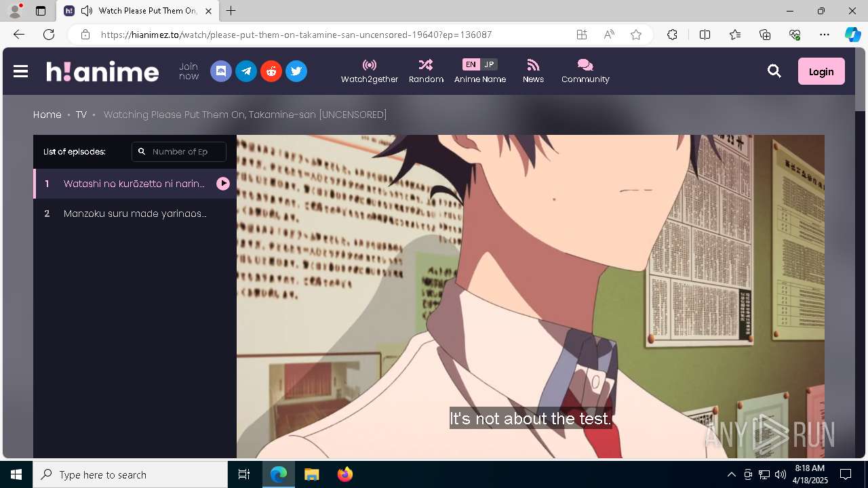This screenshot has height=488, width=868.
Task: Open the Copilot sidebar
Action: [x=853, y=35]
